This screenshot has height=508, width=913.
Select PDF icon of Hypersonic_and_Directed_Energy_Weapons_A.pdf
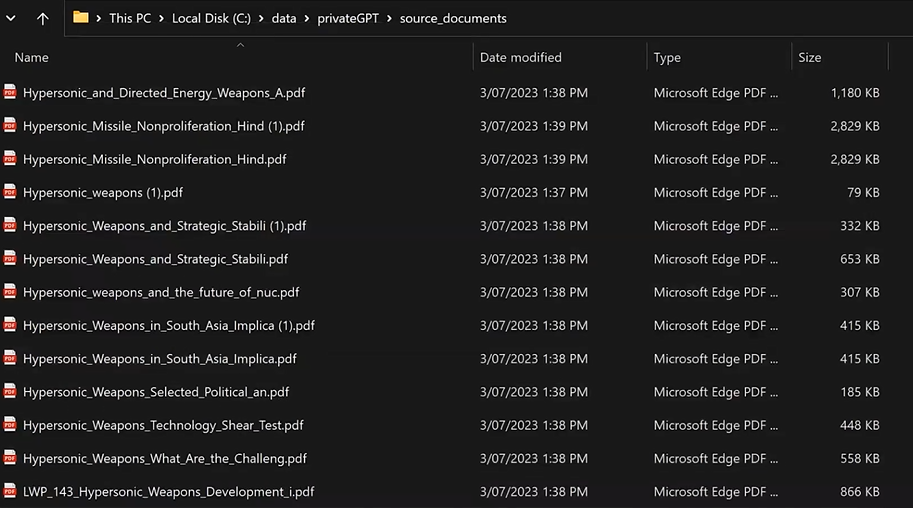pos(10,92)
